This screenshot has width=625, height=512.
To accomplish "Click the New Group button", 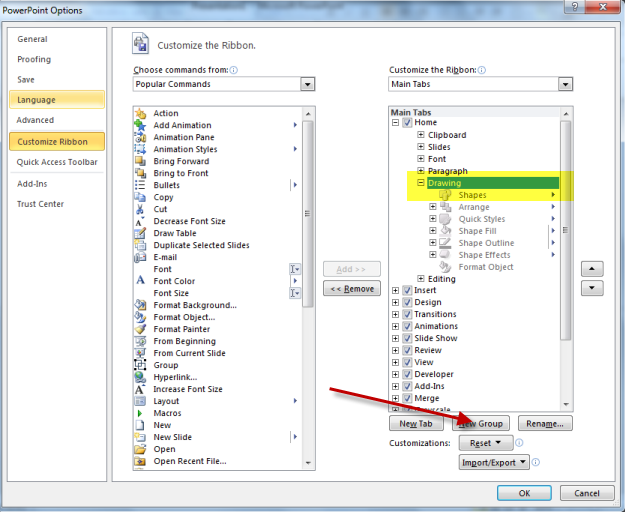I will pos(481,423).
